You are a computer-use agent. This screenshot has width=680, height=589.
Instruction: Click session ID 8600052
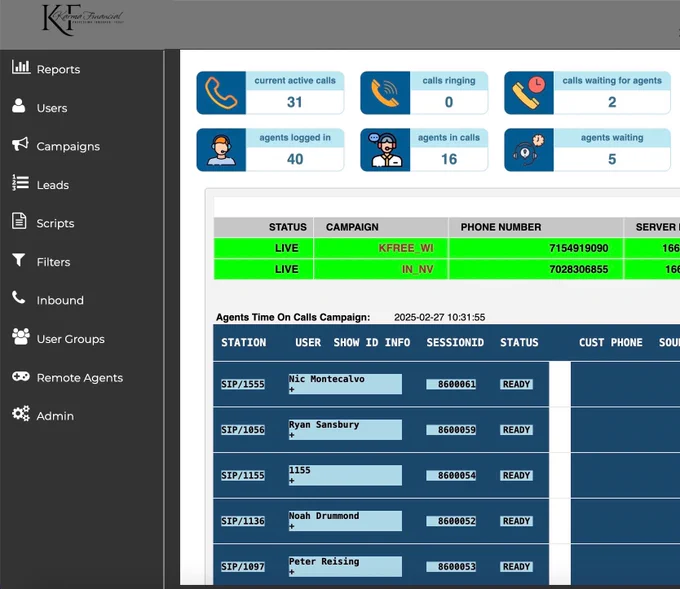pyautogui.click(x=451, y=521)
